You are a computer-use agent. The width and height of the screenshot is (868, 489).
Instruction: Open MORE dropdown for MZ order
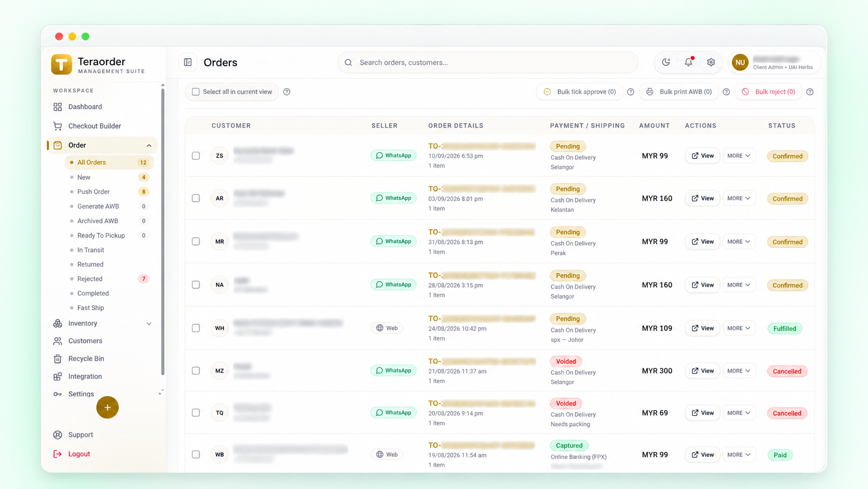739,371
